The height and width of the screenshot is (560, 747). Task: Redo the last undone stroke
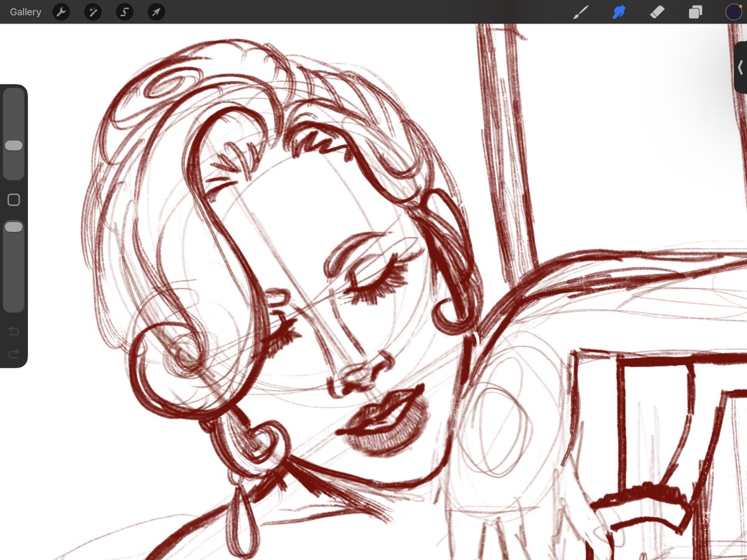click(14, 354)
